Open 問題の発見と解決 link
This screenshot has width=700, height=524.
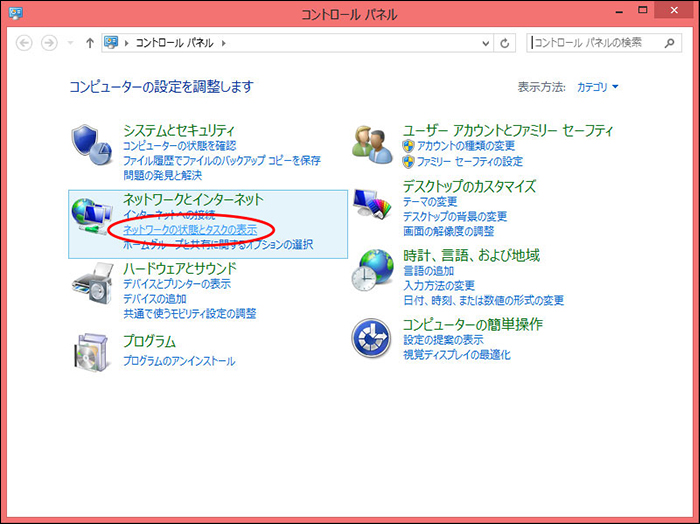coord(162,175)
